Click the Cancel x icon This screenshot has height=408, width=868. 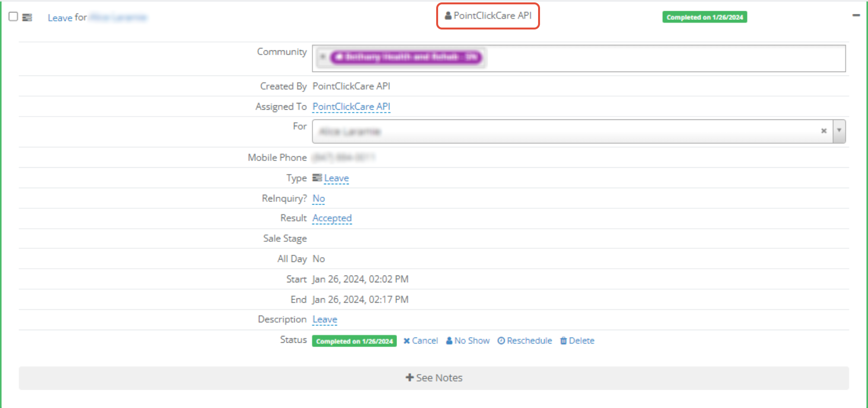point(407,341)
